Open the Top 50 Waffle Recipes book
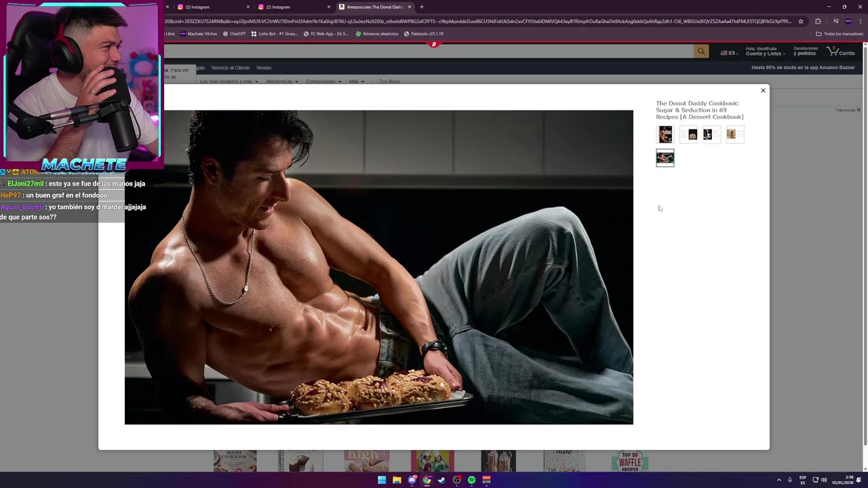868x488 pixels. coord(630,462)
